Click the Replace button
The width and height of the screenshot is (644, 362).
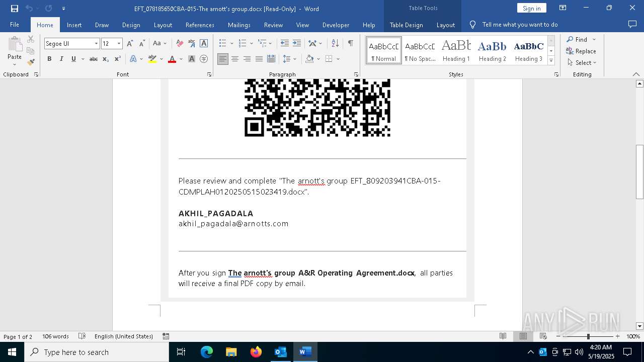[581, 51]
